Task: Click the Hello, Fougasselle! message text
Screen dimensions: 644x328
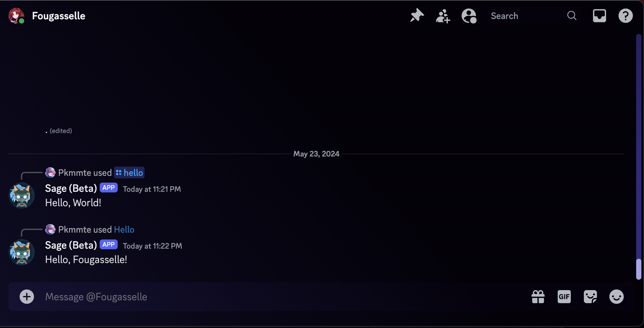Action: point(86,260)
